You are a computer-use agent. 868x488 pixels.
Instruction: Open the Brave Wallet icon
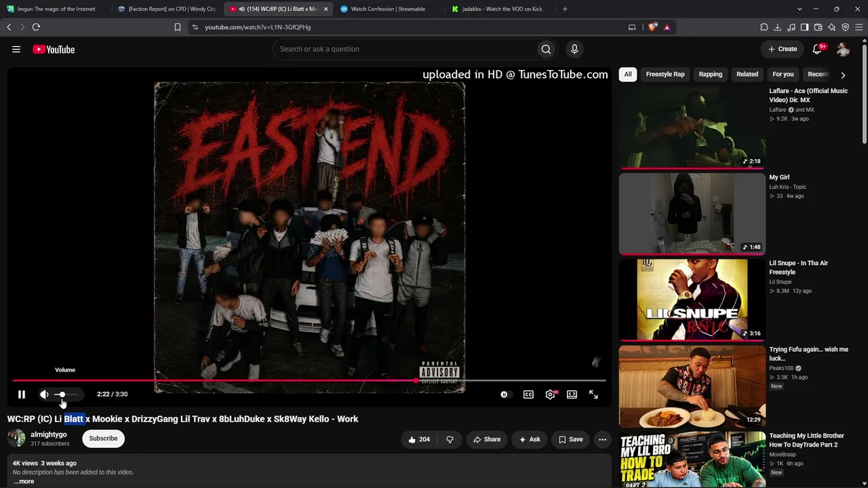pyautogui.click(x=818, y=27)
